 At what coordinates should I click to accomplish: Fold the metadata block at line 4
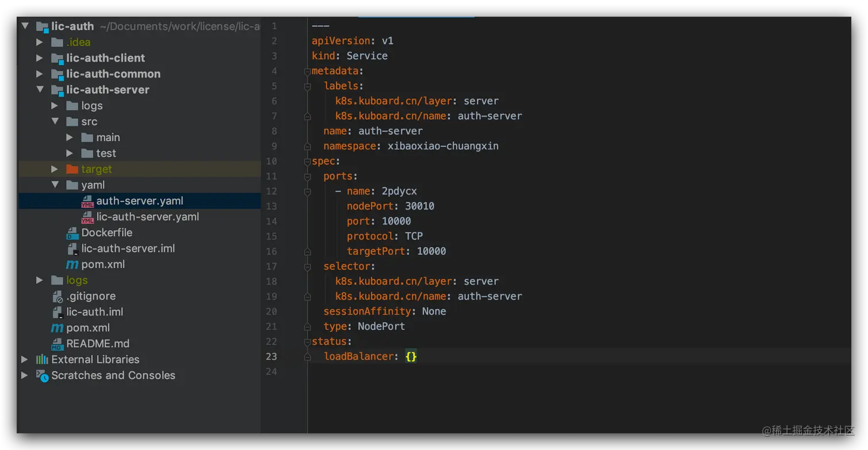point(308,71)
